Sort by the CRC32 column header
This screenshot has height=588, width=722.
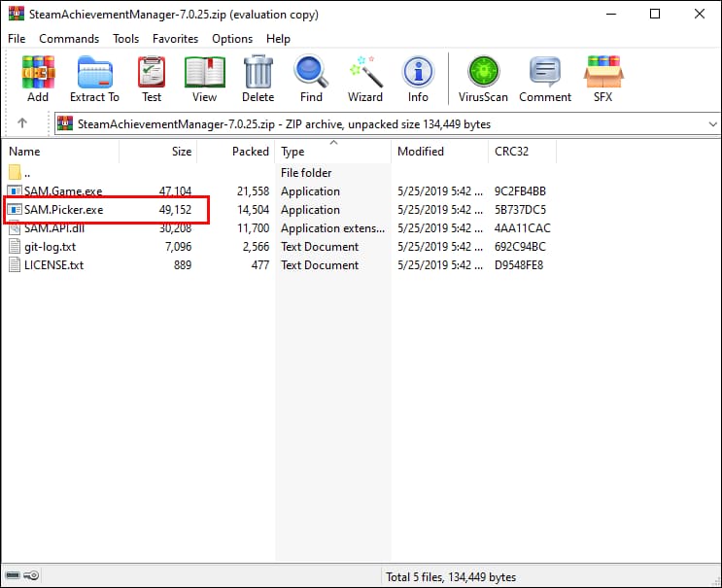[522, 152]
